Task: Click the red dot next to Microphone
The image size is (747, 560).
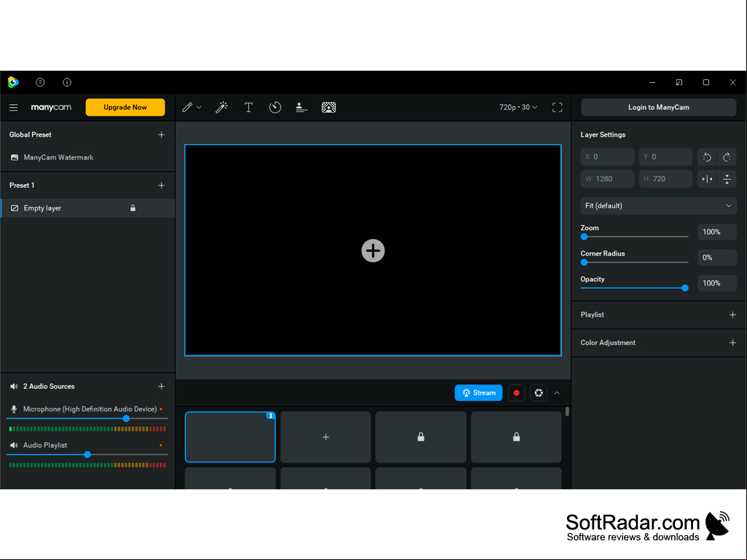Action: [x=161, y=409]
